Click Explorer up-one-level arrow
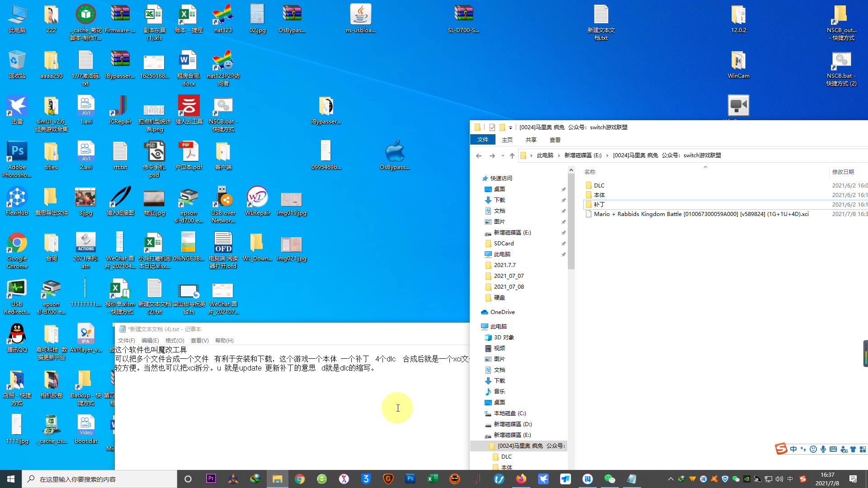Viewport: 868px width, 488px height. 512,155
